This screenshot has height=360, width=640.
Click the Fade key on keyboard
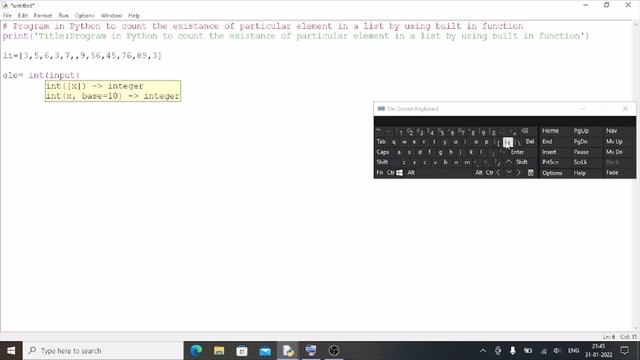[x=612, y=173]
